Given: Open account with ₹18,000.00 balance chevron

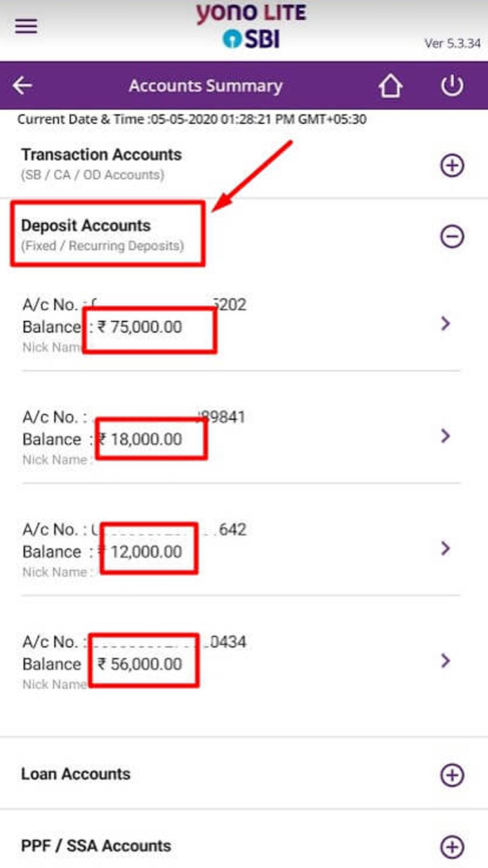Looking at the screenshot, I should (x=445, y=436).
